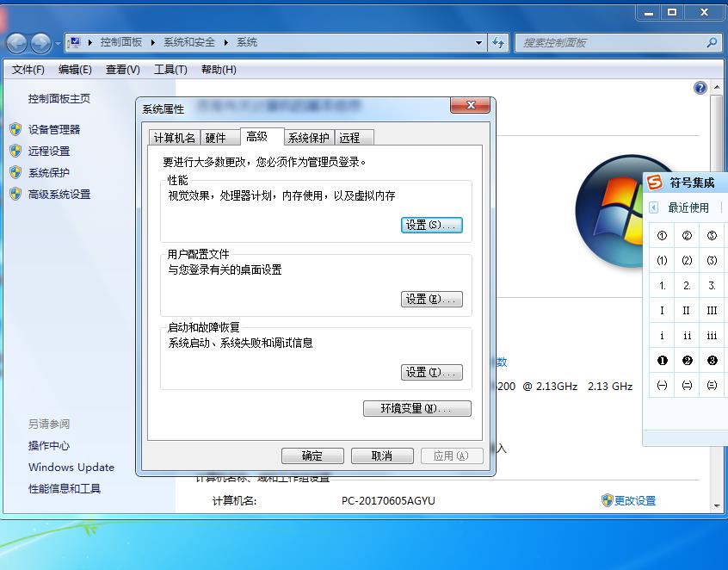Image resolution: width=728 pixels, height=570 pixels.
Task: Insert the lowercase roman ii symbol
Action: pos(688,336)
